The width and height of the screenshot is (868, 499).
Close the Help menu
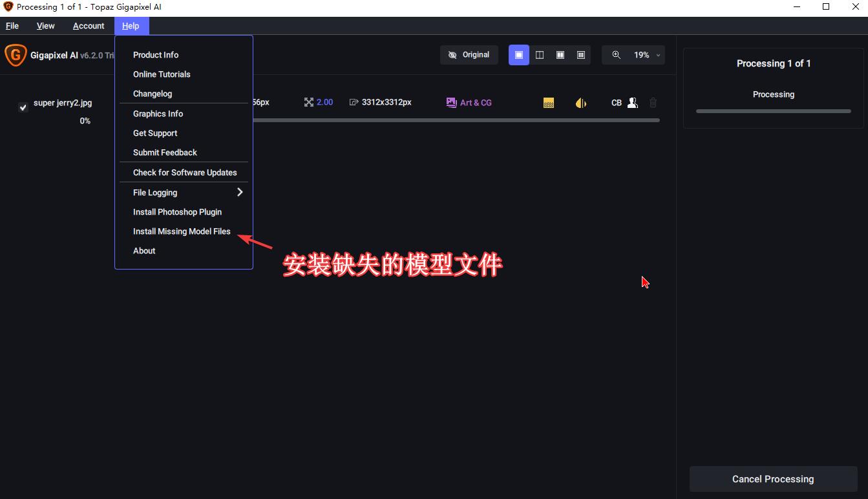click(x=131, y=26)
